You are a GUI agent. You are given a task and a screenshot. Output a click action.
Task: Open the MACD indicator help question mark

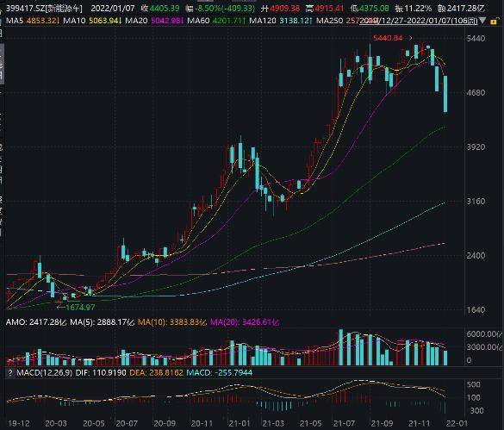pyautogui.click(x=10, y=373)
